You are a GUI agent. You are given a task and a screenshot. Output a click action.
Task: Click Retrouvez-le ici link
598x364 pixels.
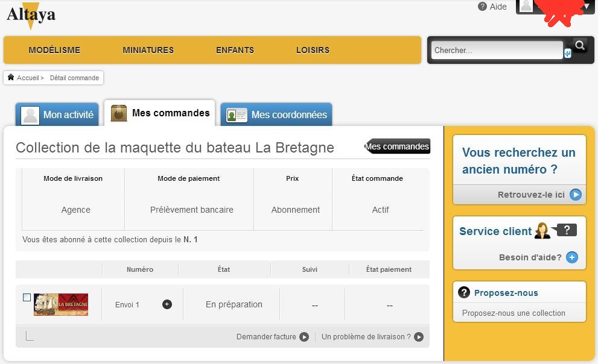click(531, 195)
